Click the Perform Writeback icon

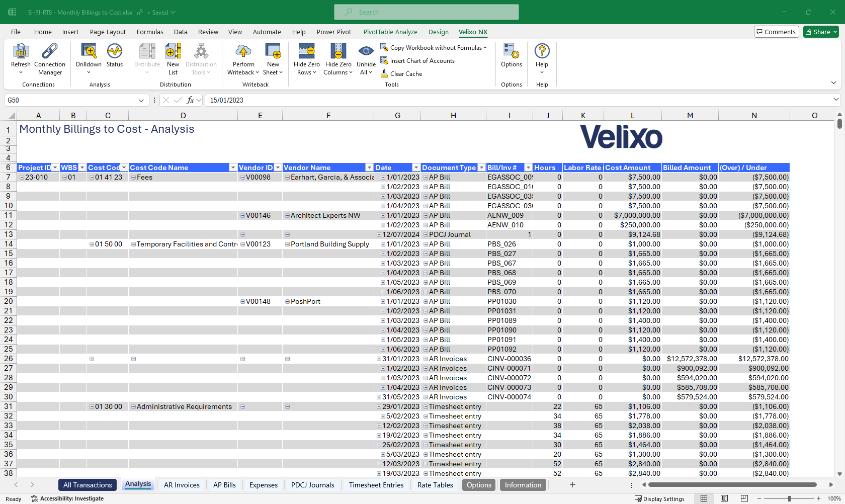[x=243, y=51]
